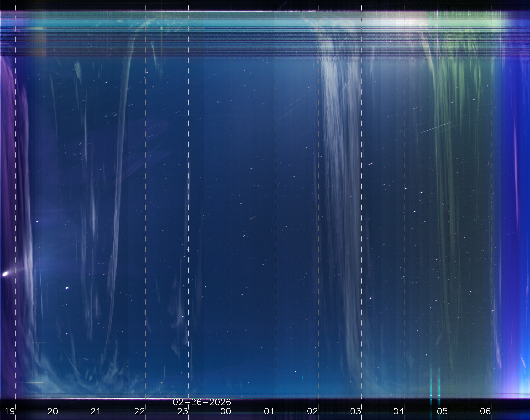Click the 00 midnight hour label
This screenshot has height=420, width=530.
click(x=226, y=411)
